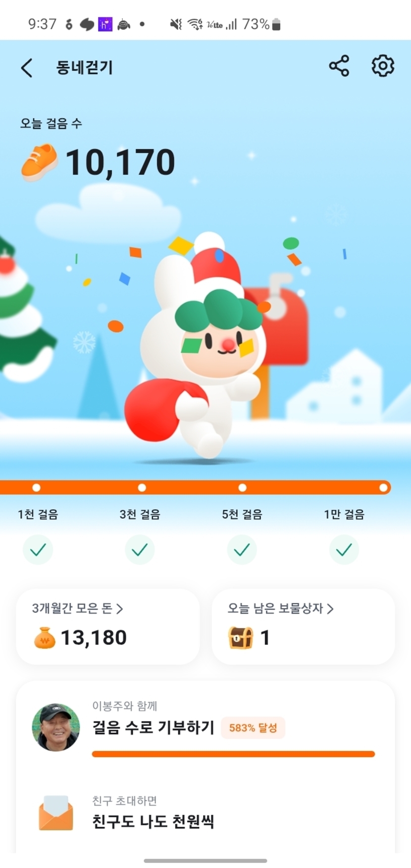Tap the money bag icon beside 13,180
The height and width of the screenshot is (868, 411).
click(x=45, y=638)
